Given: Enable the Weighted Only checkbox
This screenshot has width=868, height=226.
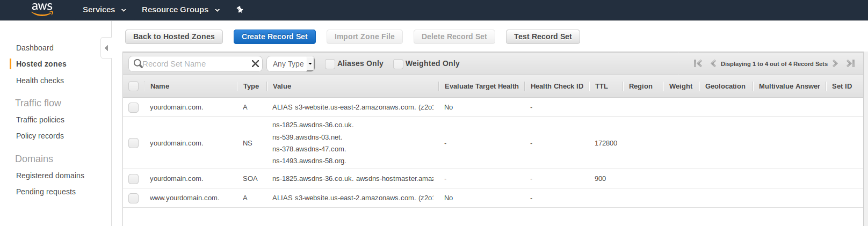Looking at the screenshot, I should (x=398, y=64).
